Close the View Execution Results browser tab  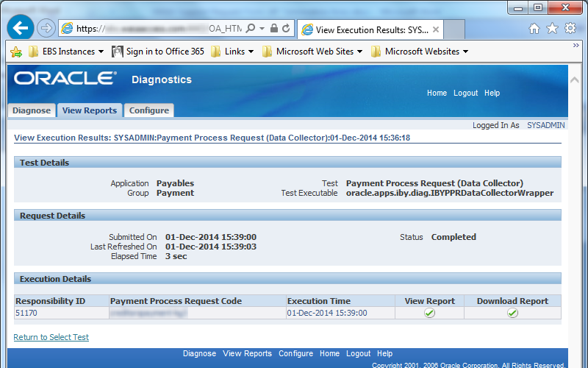coord(436,29)
